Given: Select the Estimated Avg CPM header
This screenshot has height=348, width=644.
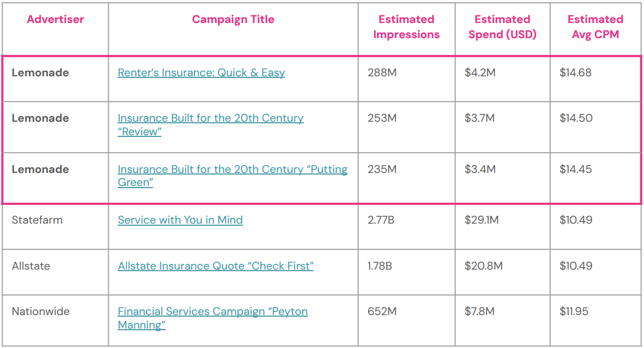Looking at the screenshot, I should coord(595,27).
